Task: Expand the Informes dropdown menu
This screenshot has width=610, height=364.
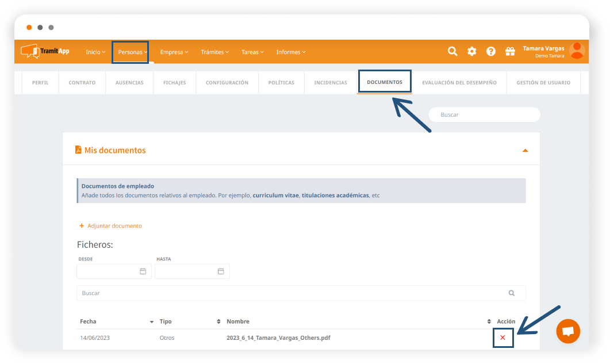Action: (x=290, y=52)
